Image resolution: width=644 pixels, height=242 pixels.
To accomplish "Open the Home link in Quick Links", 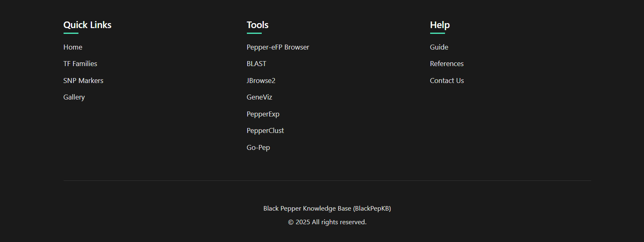I will click(x=73, y=47).
